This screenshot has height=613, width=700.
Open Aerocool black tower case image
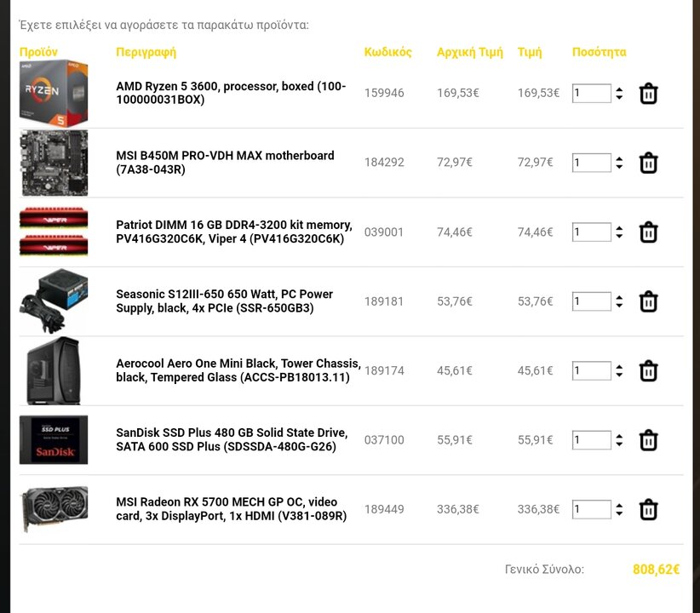(54, 370)
